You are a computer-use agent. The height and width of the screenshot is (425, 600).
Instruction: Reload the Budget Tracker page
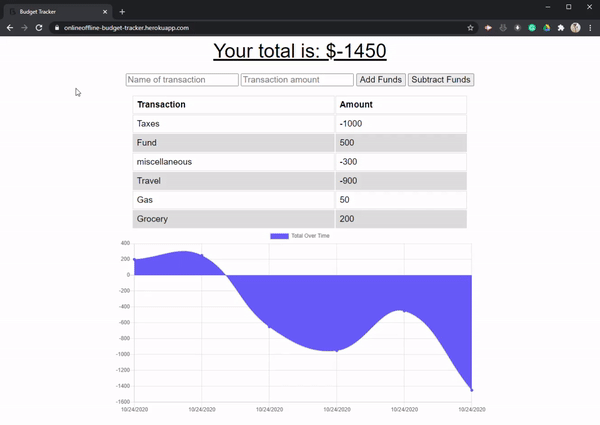point(38,28)
